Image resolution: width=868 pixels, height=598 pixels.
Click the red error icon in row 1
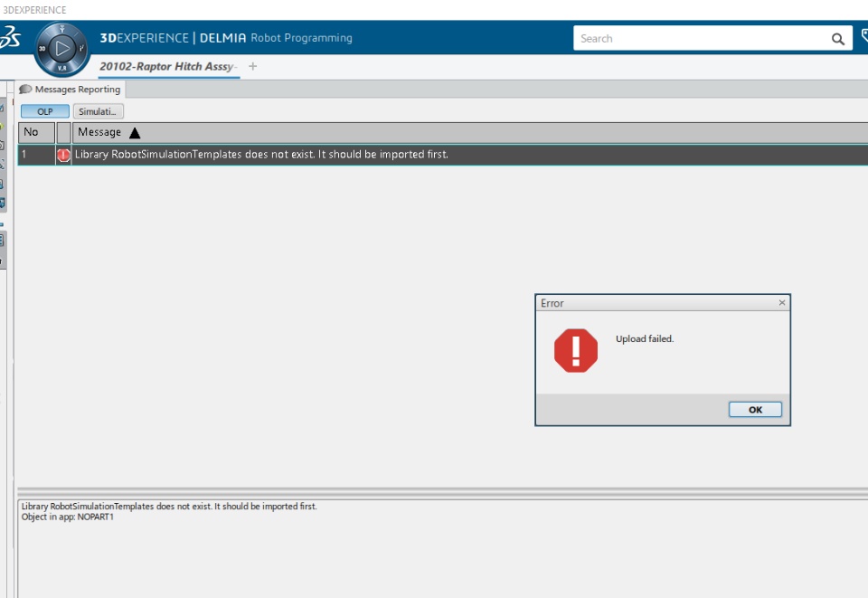63,155
